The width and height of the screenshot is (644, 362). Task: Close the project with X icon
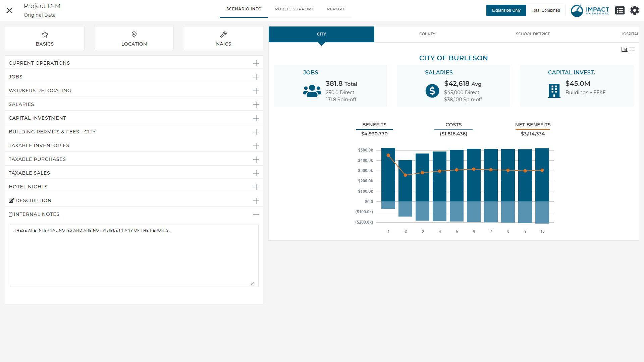pos(9,10)
